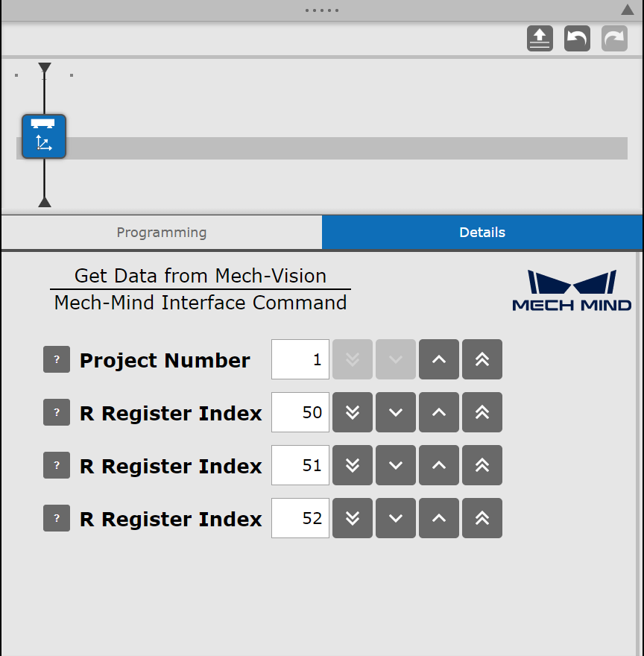
Task: Increase register 50 by one step
Action: (439, 412)
